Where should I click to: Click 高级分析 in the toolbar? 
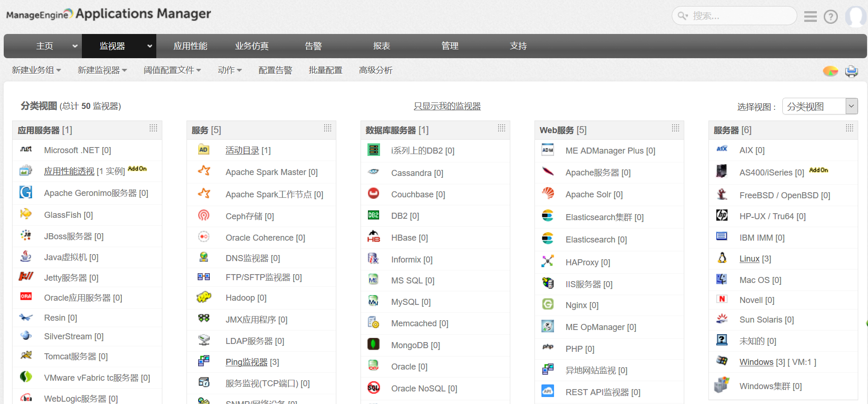point(376,70)
